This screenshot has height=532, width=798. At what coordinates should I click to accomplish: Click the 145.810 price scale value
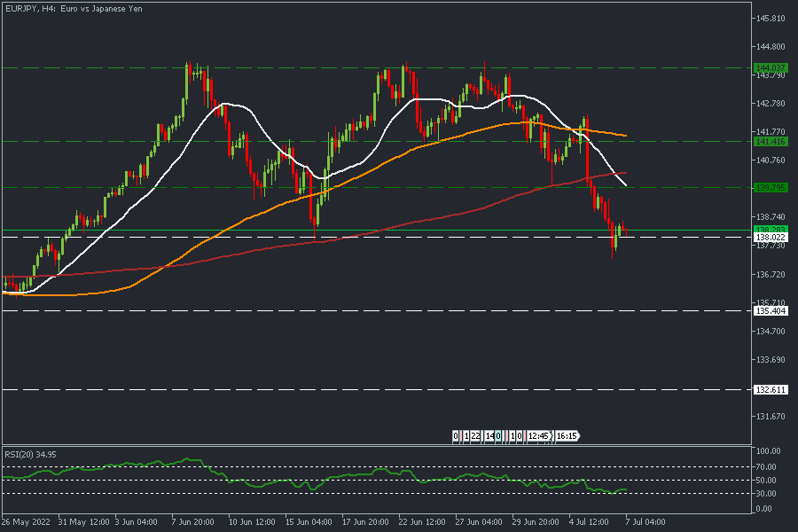click(770, 19)
